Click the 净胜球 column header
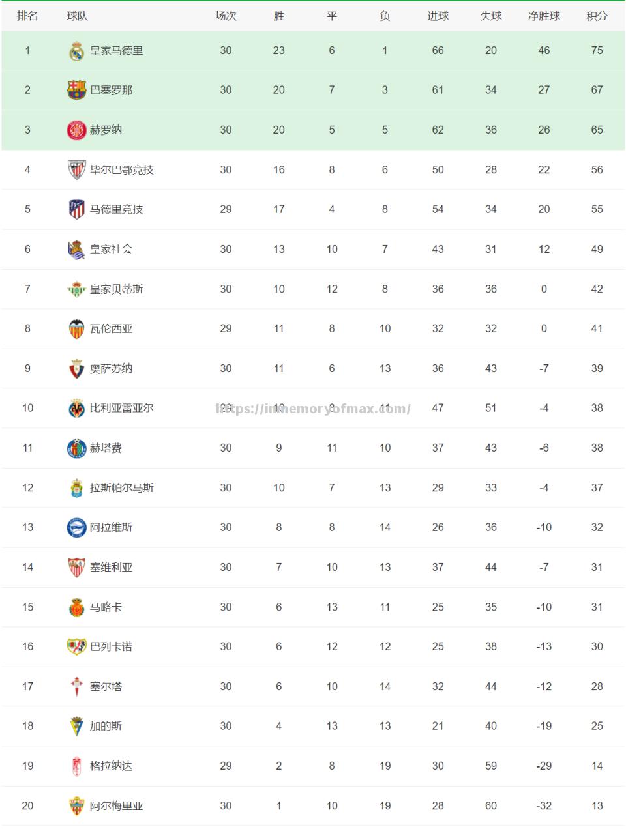This screenshot has width=626, height=840. click(544, 16)
